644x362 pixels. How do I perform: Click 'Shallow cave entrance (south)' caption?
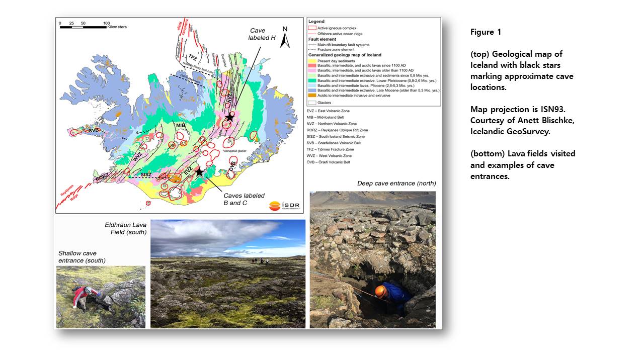[x=82, y=256]
